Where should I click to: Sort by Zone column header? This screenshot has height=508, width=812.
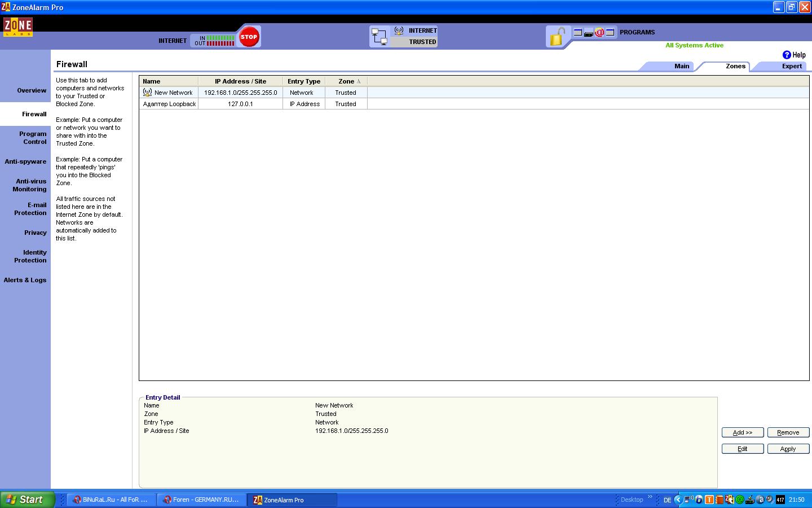point(346,81)
